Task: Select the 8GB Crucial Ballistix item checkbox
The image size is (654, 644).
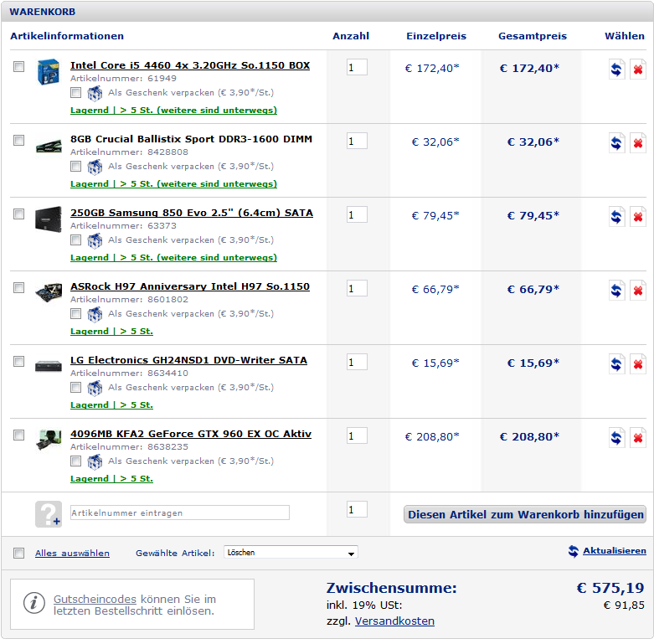Action: tap(18, 140)
